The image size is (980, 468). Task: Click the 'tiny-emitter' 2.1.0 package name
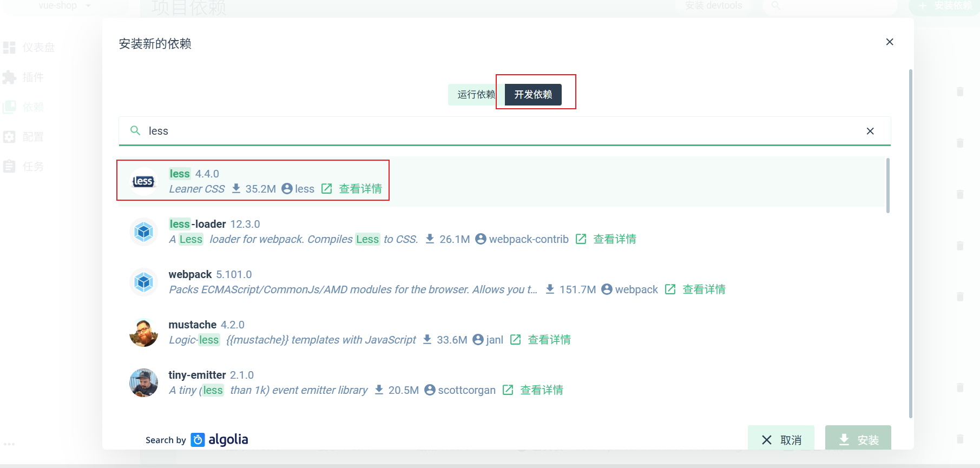[198, 375]
